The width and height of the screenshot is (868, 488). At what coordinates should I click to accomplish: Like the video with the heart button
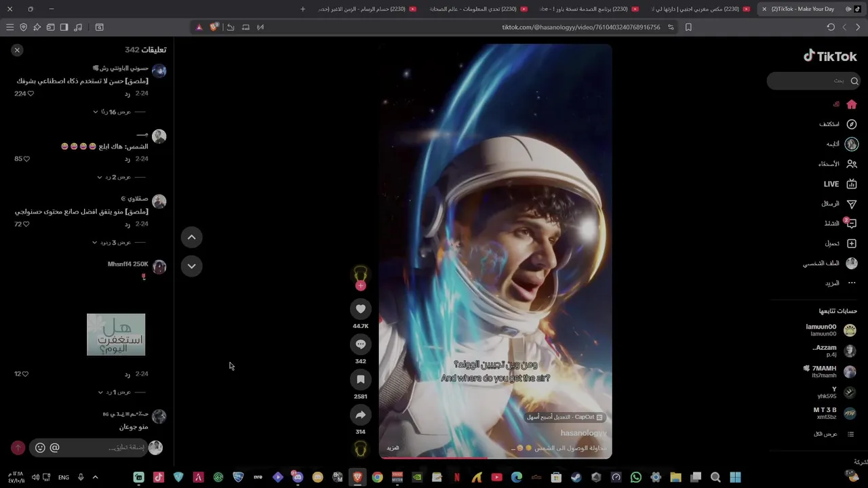coord(361,309)
